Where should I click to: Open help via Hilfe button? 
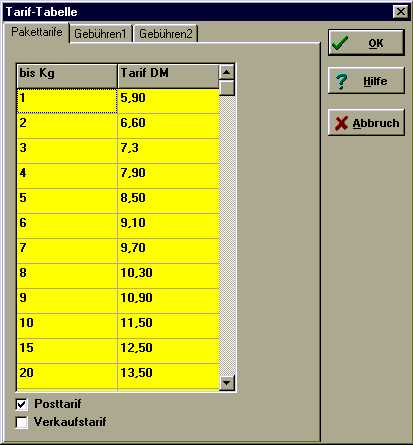coord(366,81)
